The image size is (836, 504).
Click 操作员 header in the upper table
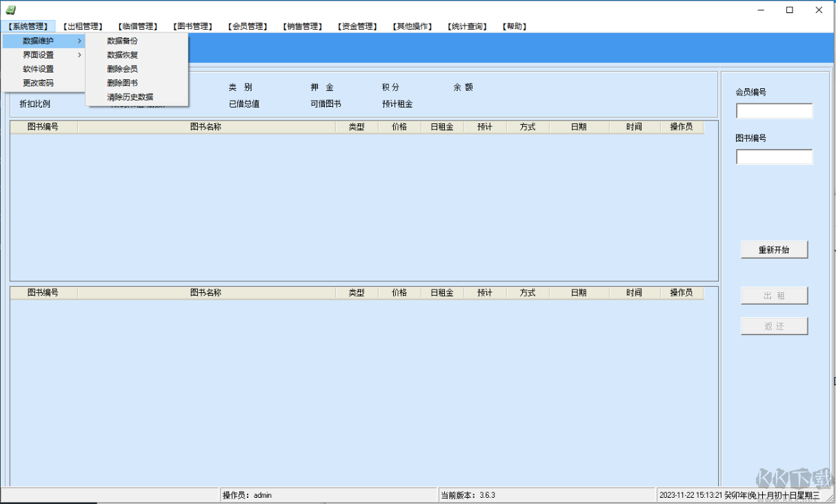tap(681, 127)
